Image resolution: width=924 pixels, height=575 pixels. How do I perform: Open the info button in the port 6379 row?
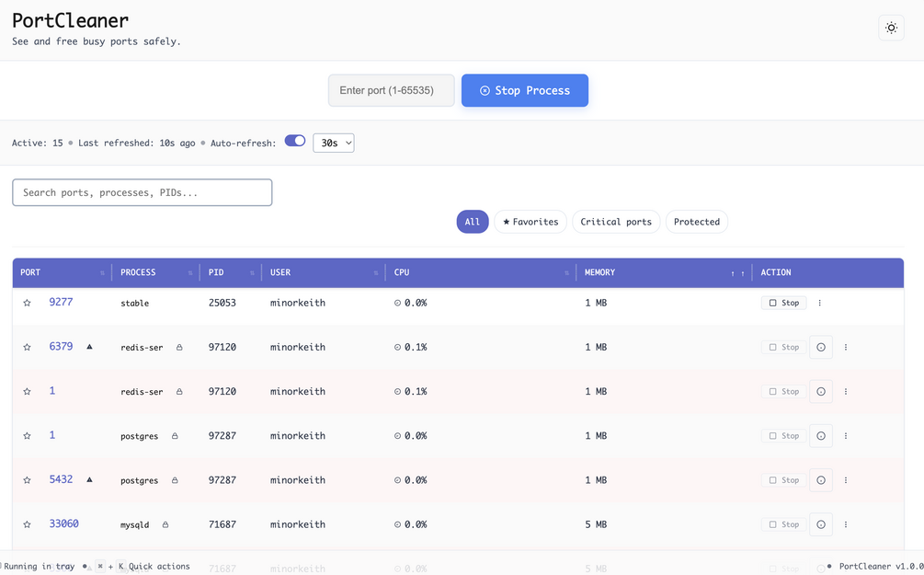[x=821, y=348]
